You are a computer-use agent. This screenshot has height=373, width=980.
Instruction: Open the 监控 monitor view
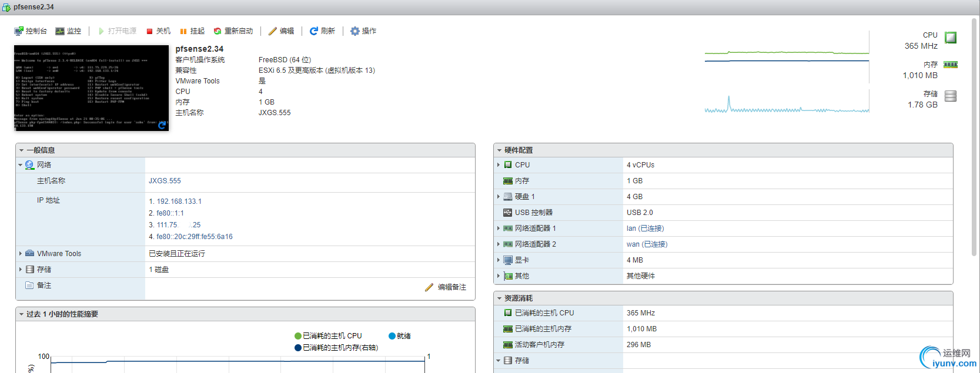coord(68,31)
